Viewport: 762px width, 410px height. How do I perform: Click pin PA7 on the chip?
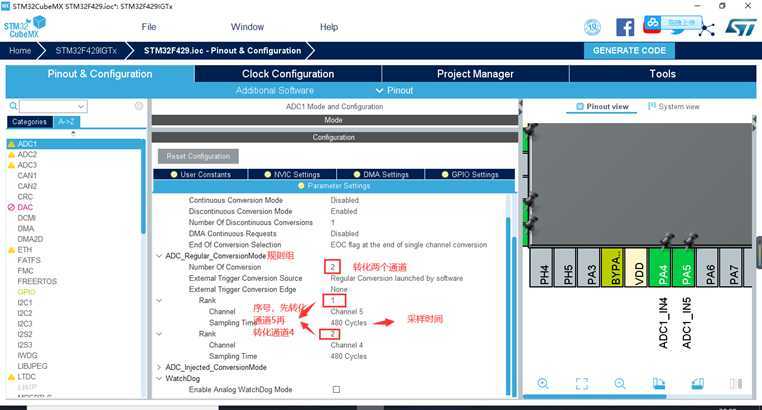point(732,268)
